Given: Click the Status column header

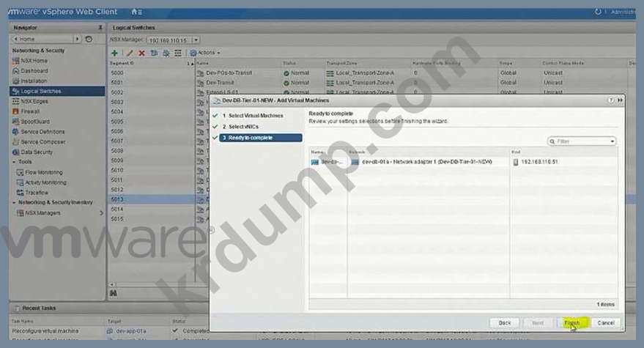Looking at the screenshot, I should tap(289, 63).
